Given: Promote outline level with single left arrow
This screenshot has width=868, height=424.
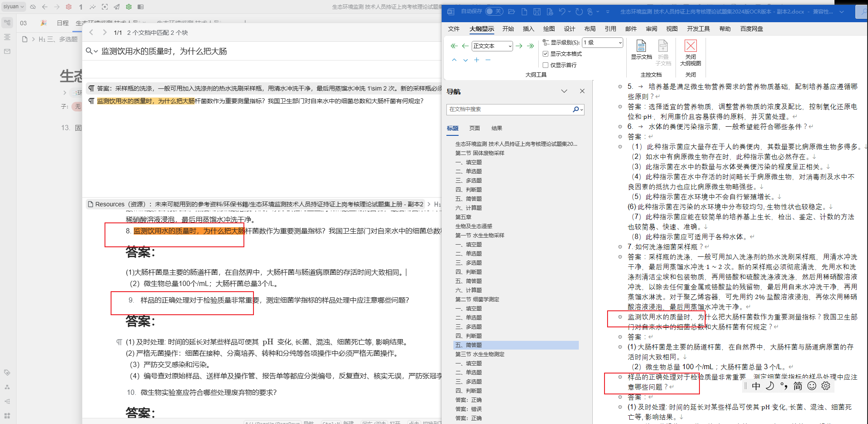Looking at the screenshot, I should 465,46.
